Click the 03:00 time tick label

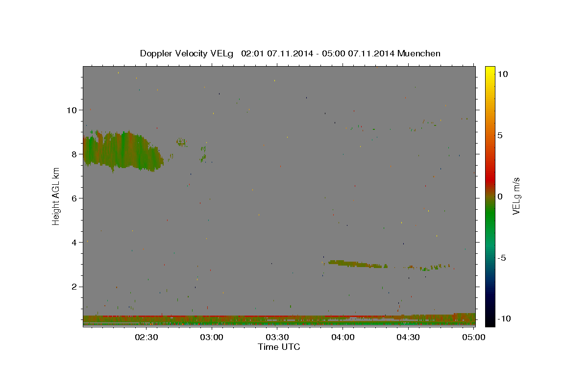(x=212, y=337)
